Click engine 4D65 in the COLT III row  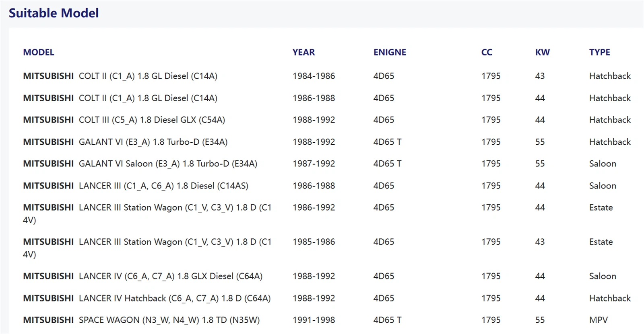(384, 120)
